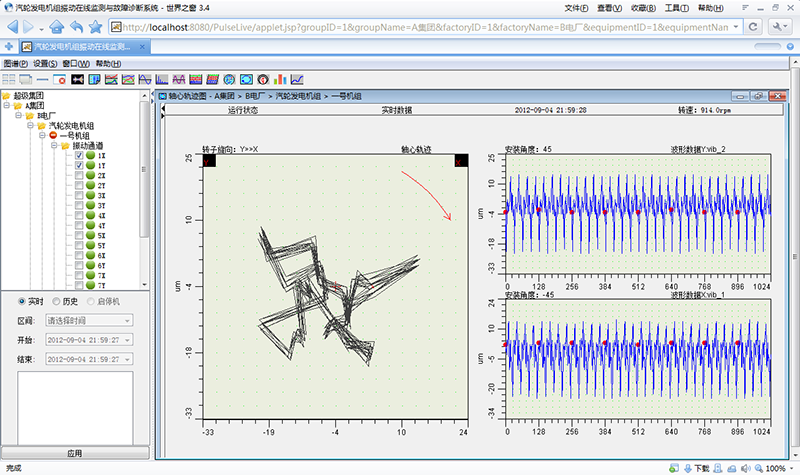Image resolution: width=800 pixels, height=475 pixels.
Task: Click the 应用 apply button
Action: [75, 453]
